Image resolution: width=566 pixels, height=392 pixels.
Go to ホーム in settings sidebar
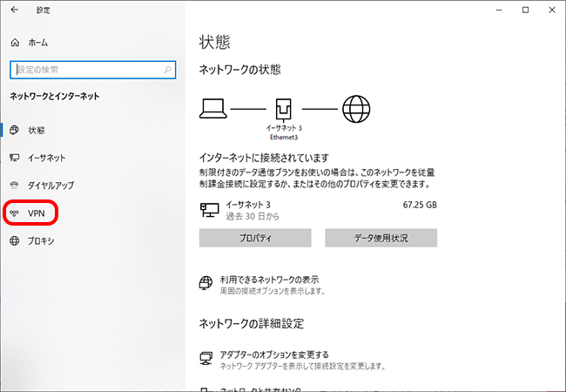tap(37, 42)
